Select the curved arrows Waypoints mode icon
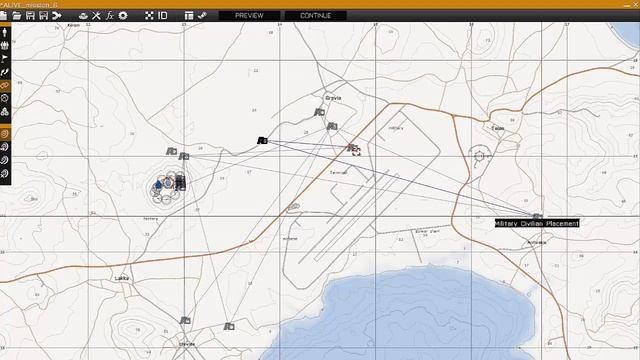Image resolution: width=640 pixels, height=360 pixels. pos(5,72)
